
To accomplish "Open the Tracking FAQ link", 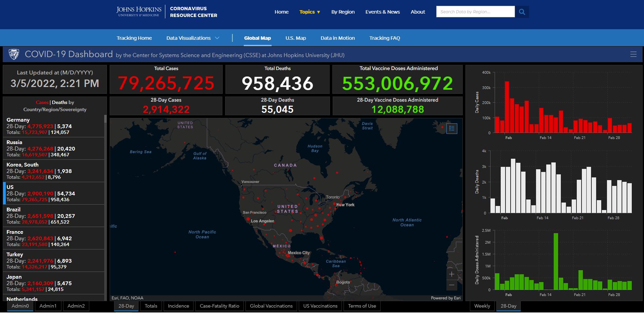I will 385,38.
